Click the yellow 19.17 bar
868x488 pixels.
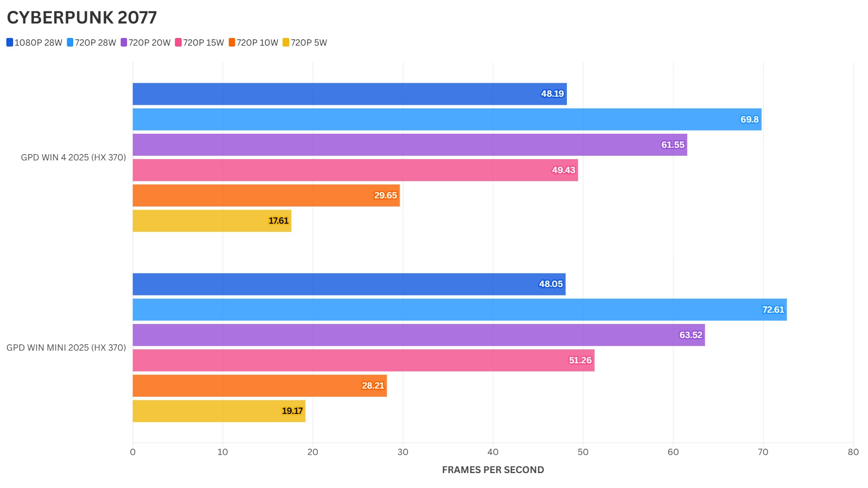219,411
